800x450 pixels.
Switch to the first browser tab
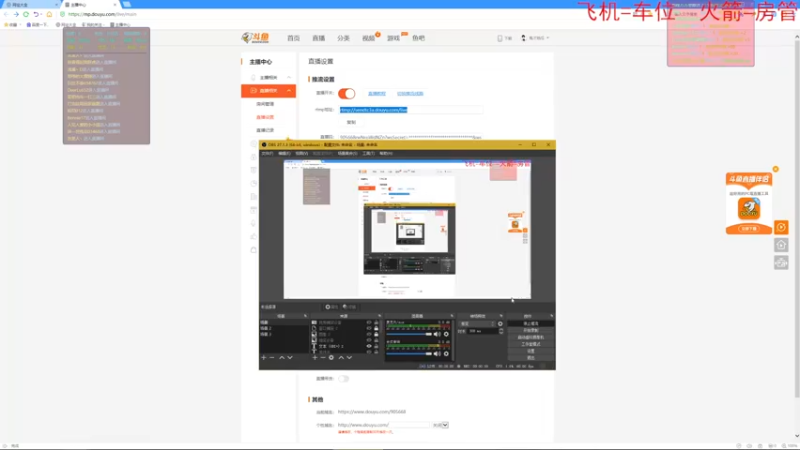(x=31, y=5)
